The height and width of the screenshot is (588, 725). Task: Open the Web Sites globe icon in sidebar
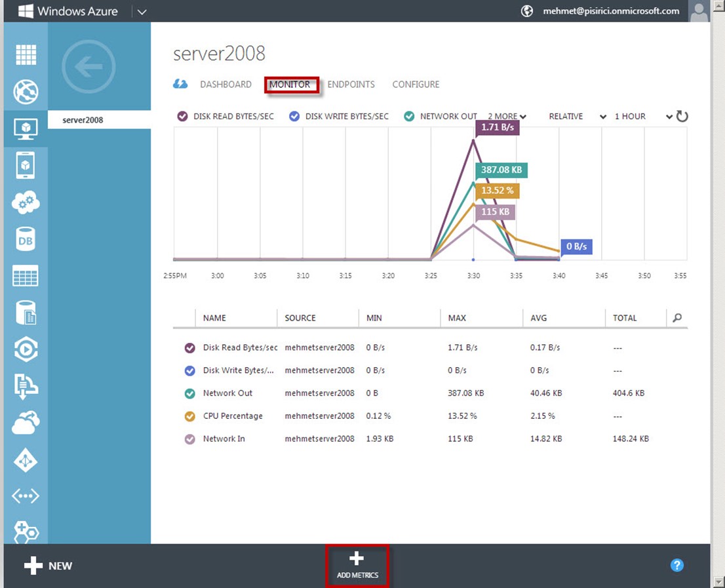26,92
